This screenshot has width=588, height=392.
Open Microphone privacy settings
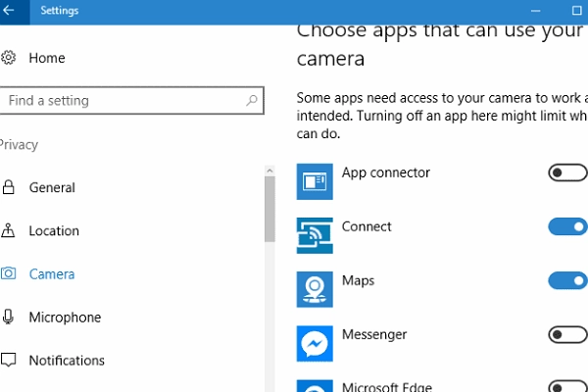[x=65, y=317]
